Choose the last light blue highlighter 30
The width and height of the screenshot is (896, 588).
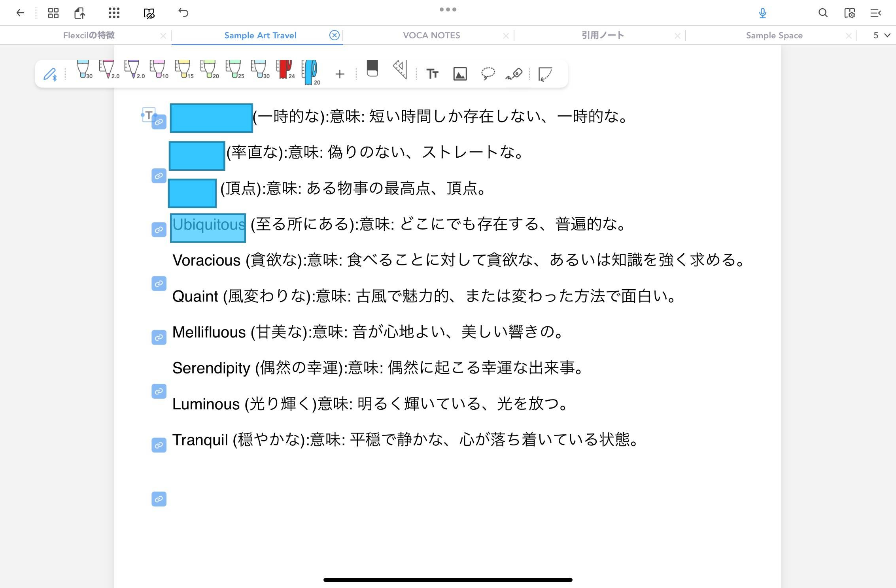[260, 70]
